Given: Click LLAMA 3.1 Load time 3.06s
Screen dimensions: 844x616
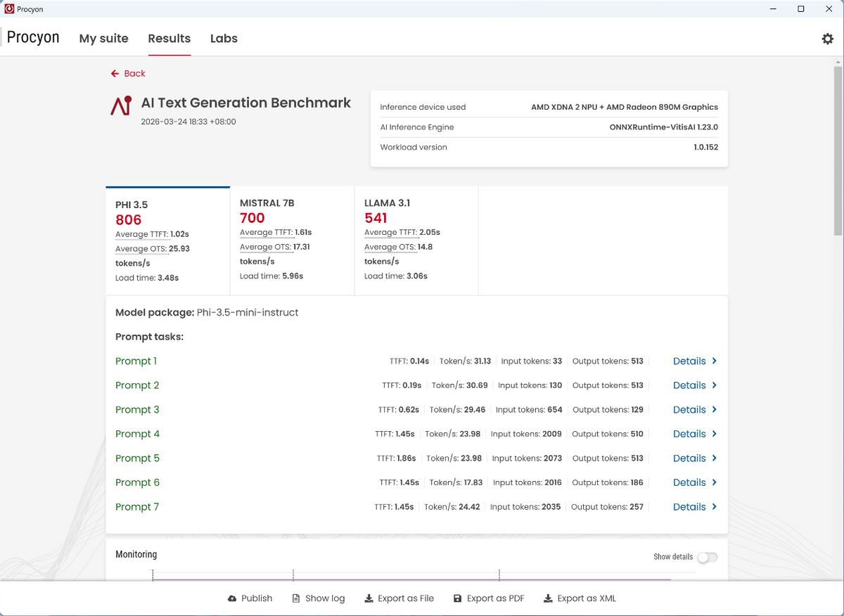Looking at the screenshot, I should [396, 276].
